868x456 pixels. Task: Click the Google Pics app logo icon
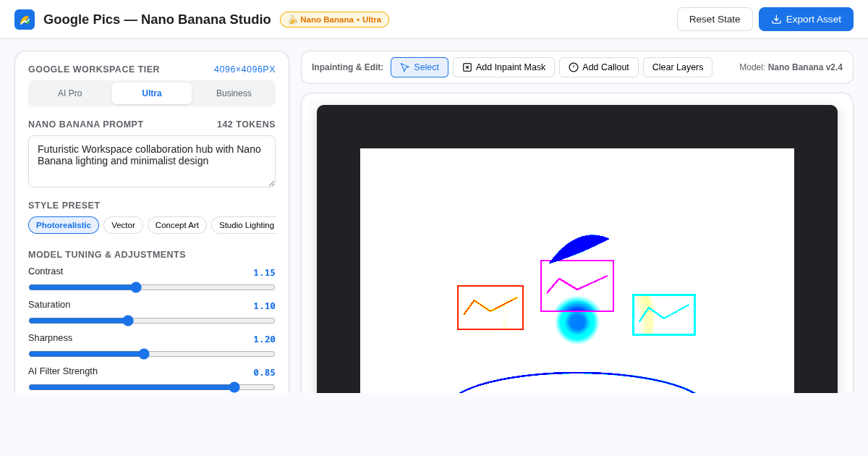click(x=25, y=20)
